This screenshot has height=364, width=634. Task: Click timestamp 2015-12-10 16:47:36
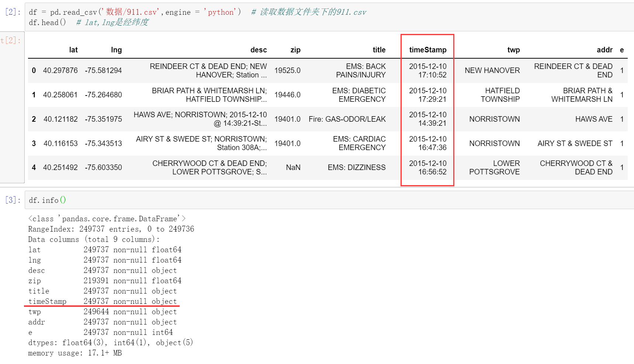pyautogui.click(x=428, y=143)
